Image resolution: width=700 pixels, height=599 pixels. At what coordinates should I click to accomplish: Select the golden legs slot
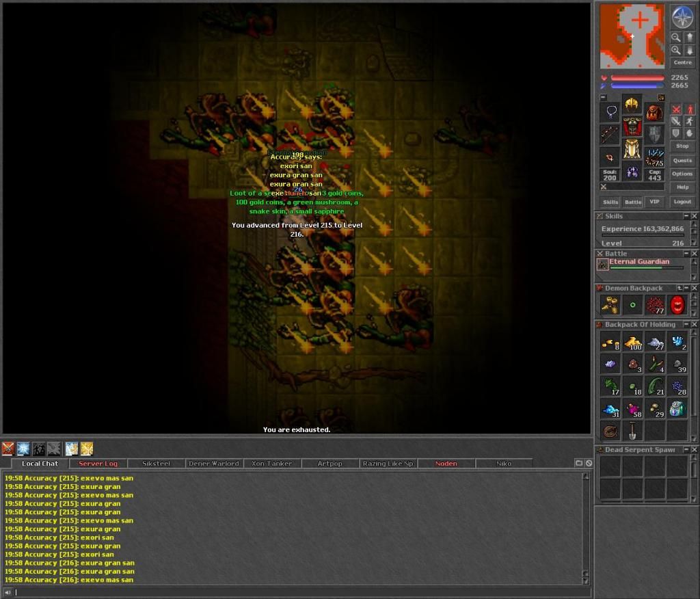632,149
